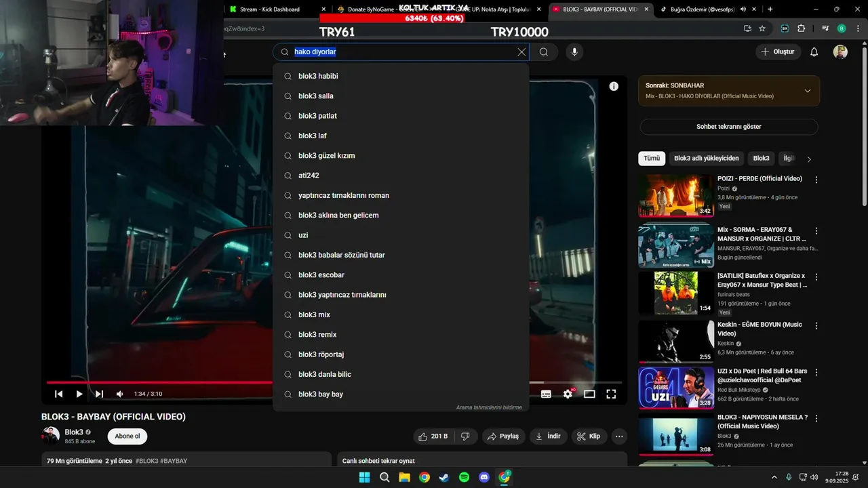The height and width of the screenshot is (488, 868).
Task: Click 'blok3 remix' suggestion
Action: 401,335
